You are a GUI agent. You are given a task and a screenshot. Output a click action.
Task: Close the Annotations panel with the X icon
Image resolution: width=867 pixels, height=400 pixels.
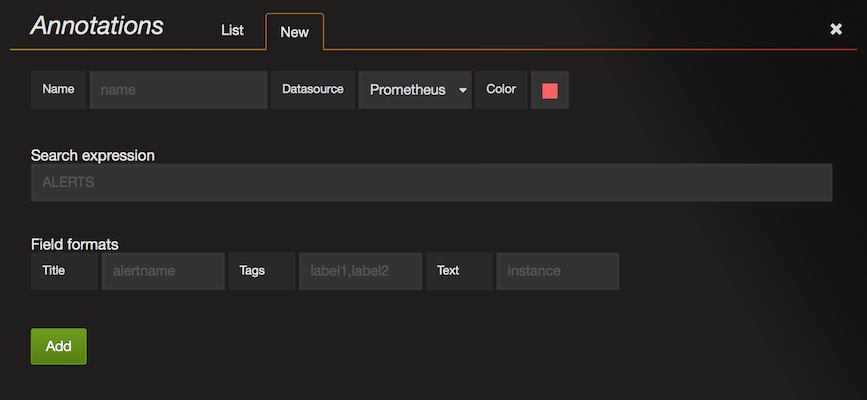pyautogui.click(x=836, y=29)
